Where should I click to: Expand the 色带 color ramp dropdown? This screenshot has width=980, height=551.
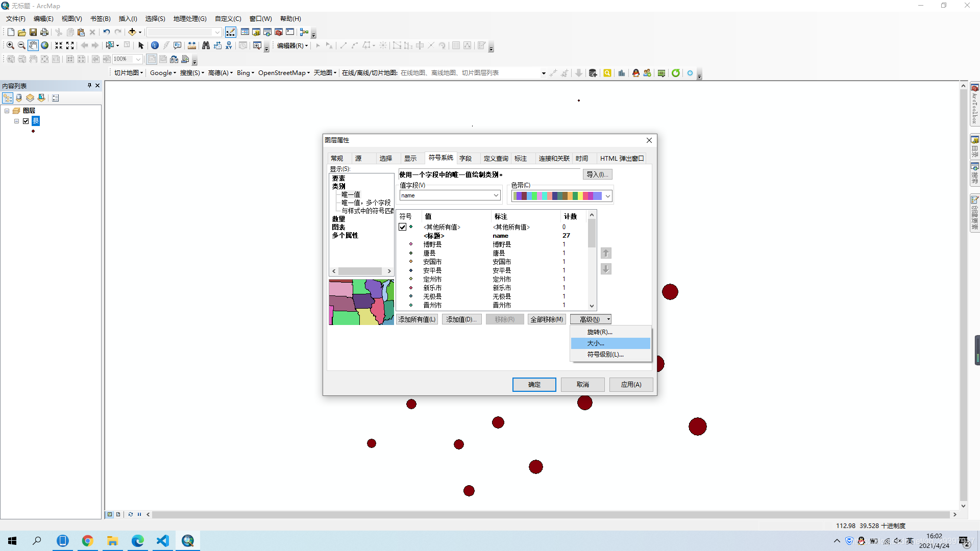(x=607, y=196)
